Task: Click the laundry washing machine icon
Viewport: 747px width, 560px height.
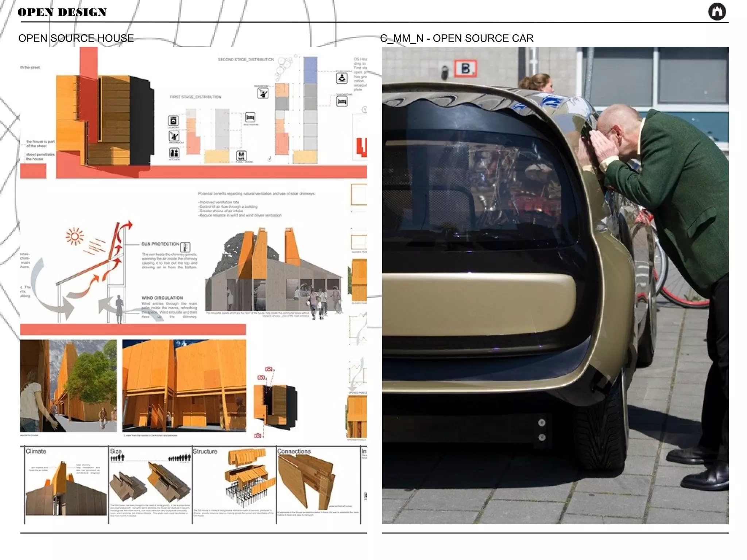Action: [173, 121]
